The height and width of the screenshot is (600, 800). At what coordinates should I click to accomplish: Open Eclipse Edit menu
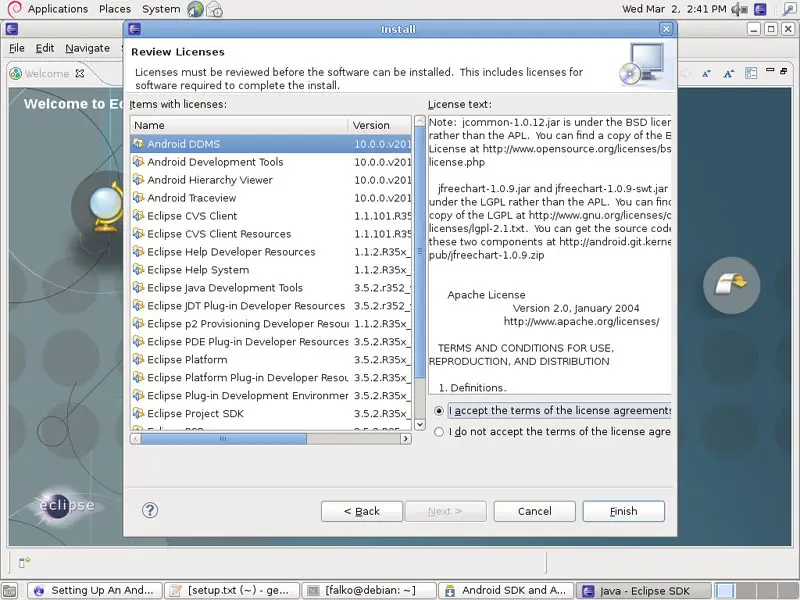click(x=45, y=48)
